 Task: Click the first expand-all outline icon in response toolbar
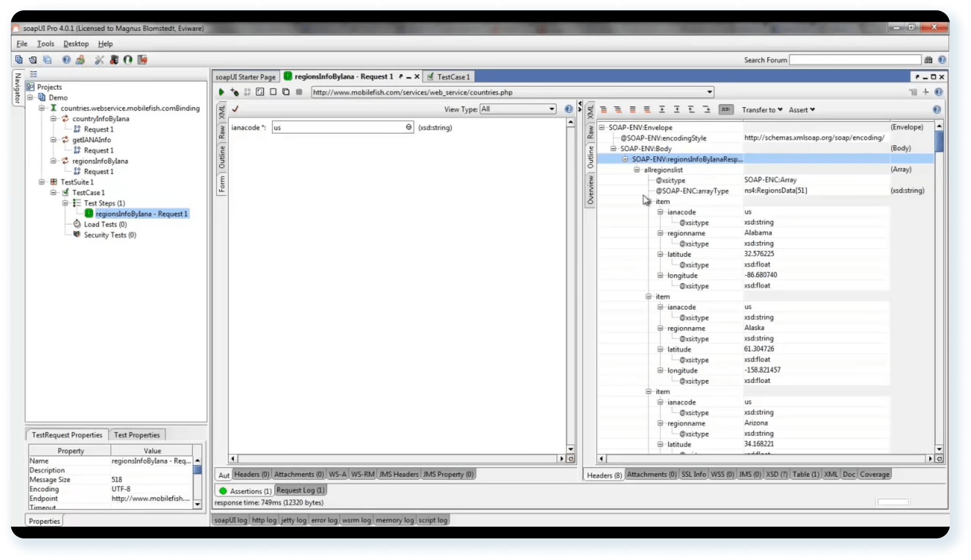point(604,109)
